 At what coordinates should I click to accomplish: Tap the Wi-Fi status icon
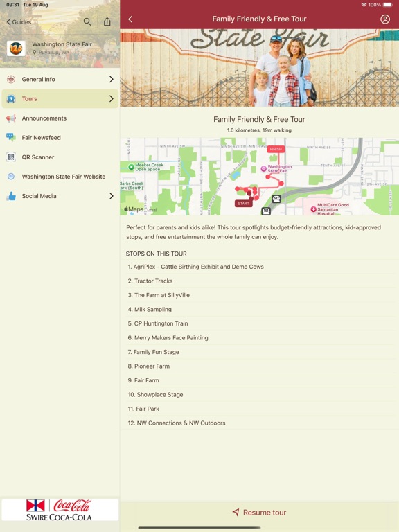[x=364, y=5]
